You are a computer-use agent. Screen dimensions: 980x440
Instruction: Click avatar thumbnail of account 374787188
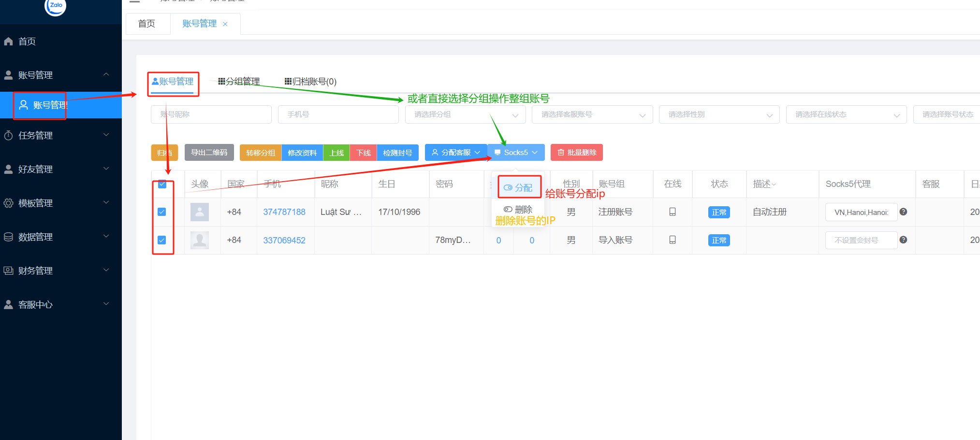(199, 212)
